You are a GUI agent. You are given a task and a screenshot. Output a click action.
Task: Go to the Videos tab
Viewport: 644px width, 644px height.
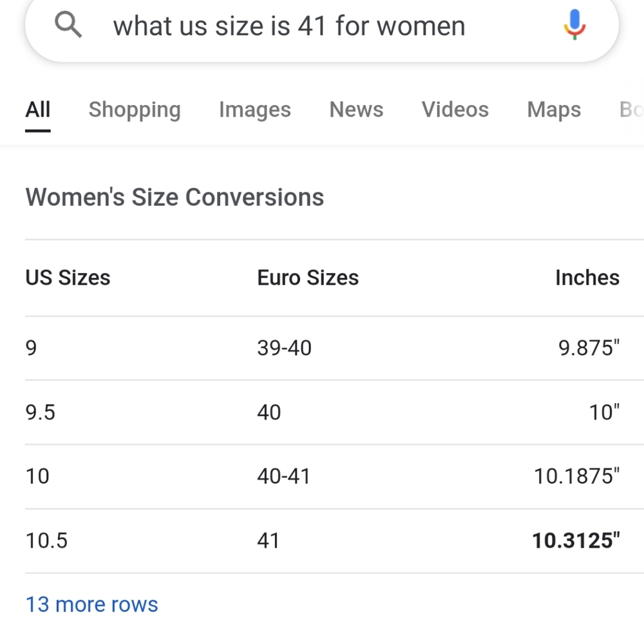click(x=455, y=109)
